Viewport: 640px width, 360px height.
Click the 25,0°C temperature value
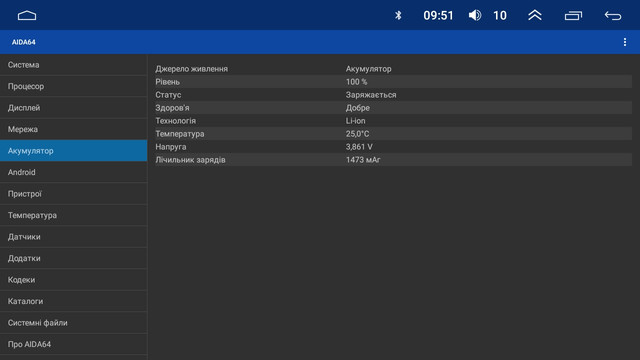click(x=358, y=134)
